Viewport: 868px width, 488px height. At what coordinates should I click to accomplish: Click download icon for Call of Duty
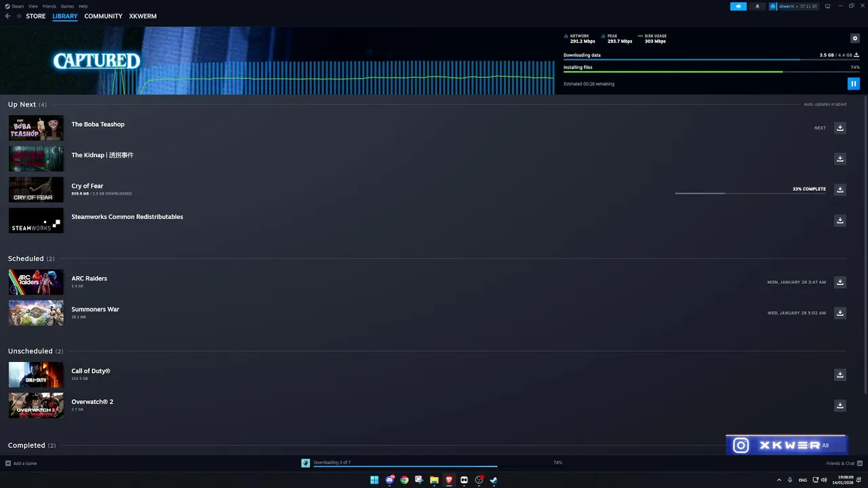point(840,375)
